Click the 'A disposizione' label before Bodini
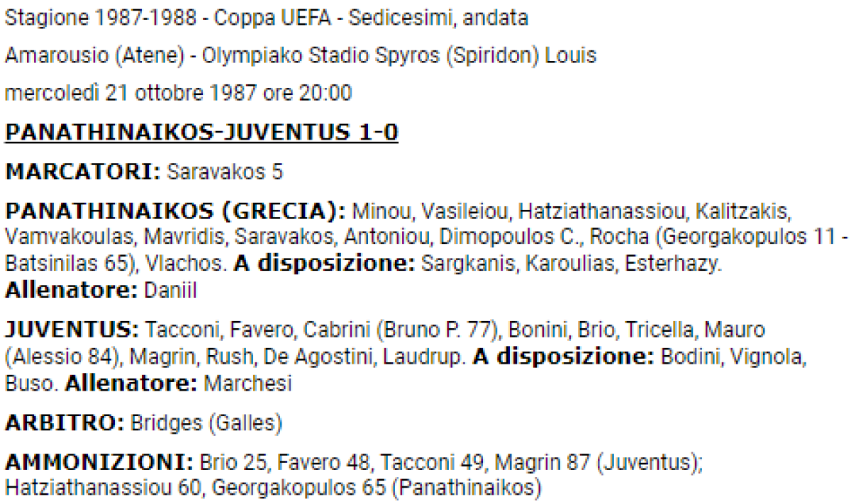This screenshot has height=504, width=851. point(564,358)
